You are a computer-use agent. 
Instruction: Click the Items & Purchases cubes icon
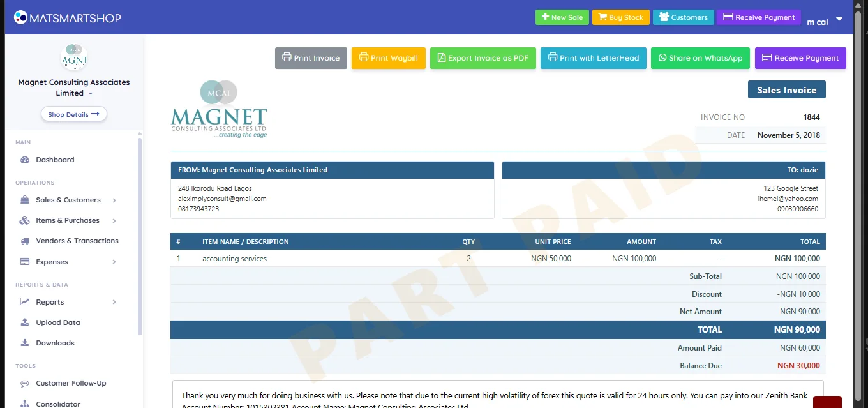click(x=25, y=220)
